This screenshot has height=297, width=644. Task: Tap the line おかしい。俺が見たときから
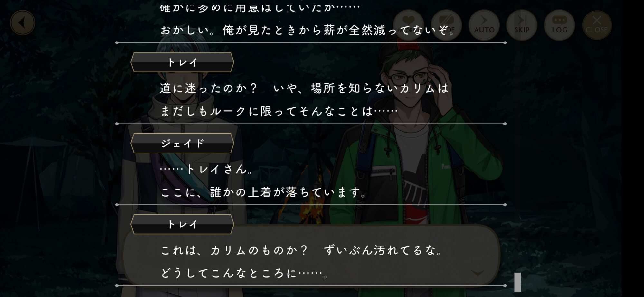(x=308, y=31)
